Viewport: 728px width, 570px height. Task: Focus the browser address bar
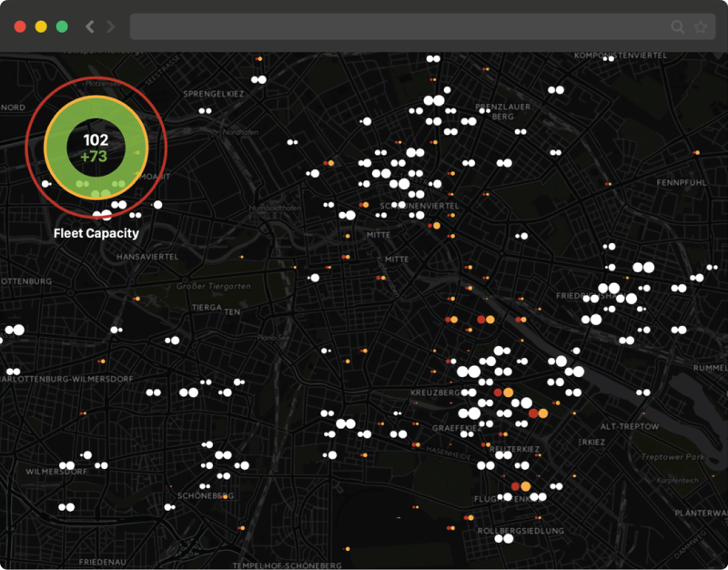click(400, 27)
